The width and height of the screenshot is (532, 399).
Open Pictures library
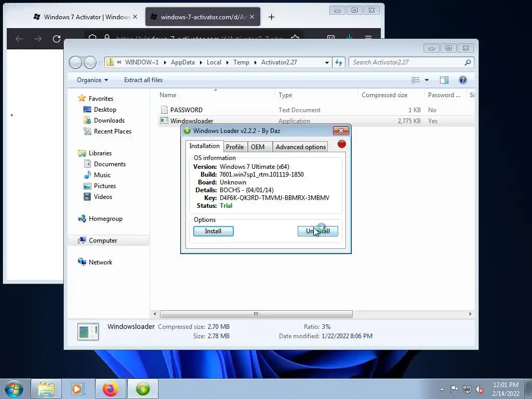click(x=105, y=185)
